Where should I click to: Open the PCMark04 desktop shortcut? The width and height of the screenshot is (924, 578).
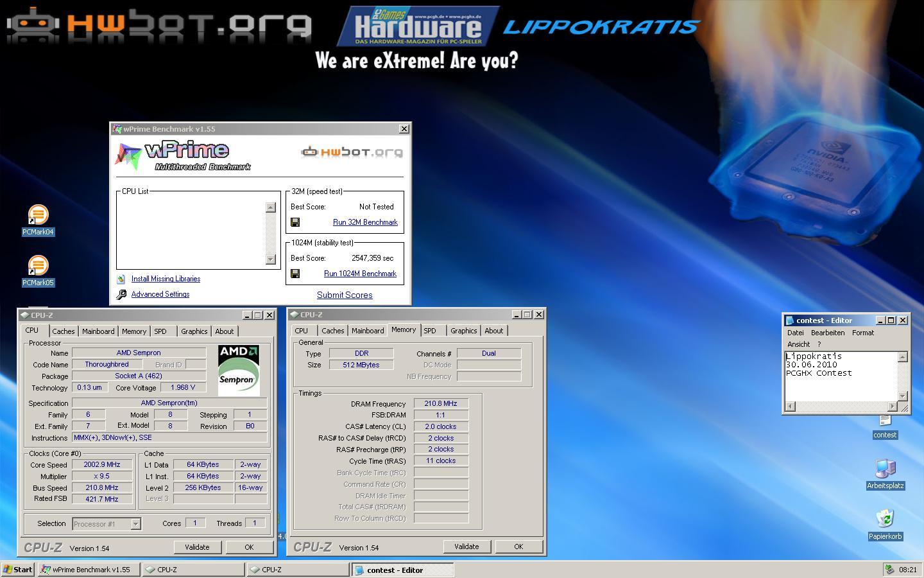click(x=38, y=220)
